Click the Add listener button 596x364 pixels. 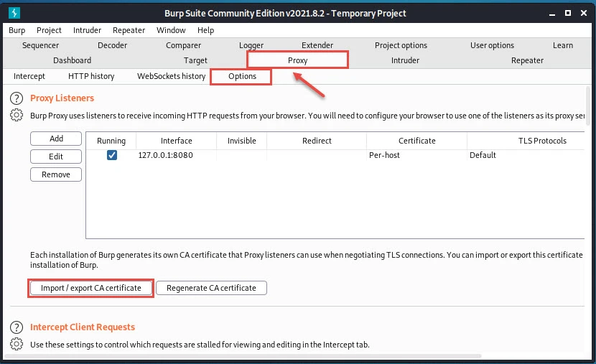[x=56, y=139]
